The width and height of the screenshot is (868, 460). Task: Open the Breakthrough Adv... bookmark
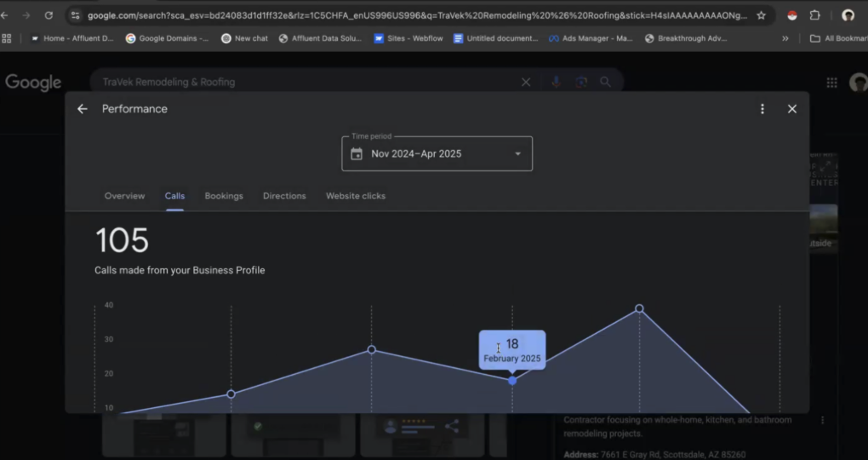686,38
